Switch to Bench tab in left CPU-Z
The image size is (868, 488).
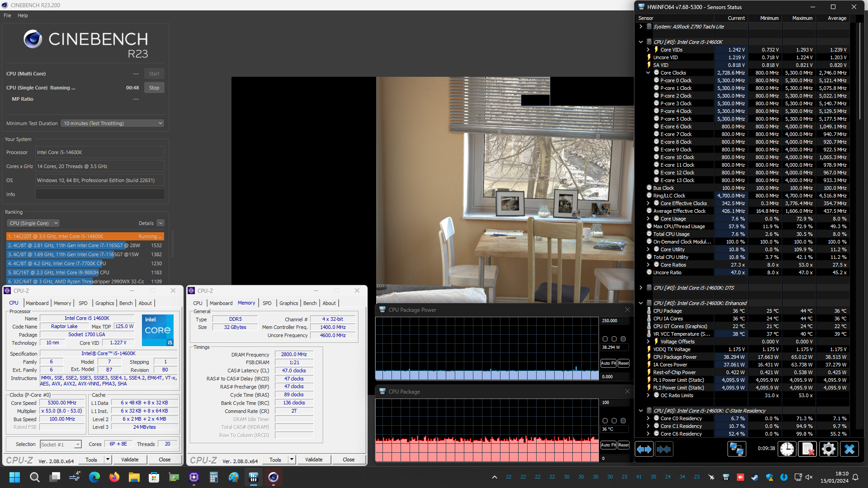[126, 303]
